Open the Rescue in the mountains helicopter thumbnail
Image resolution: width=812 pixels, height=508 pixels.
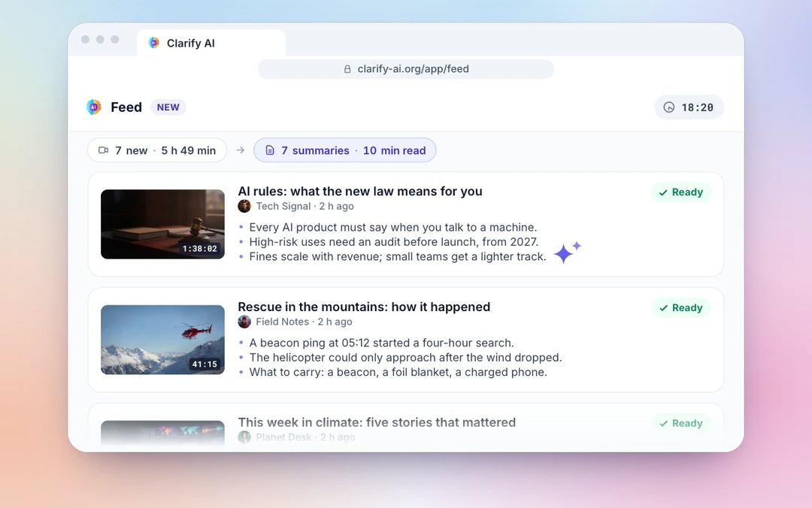click(x=162, y=340)
